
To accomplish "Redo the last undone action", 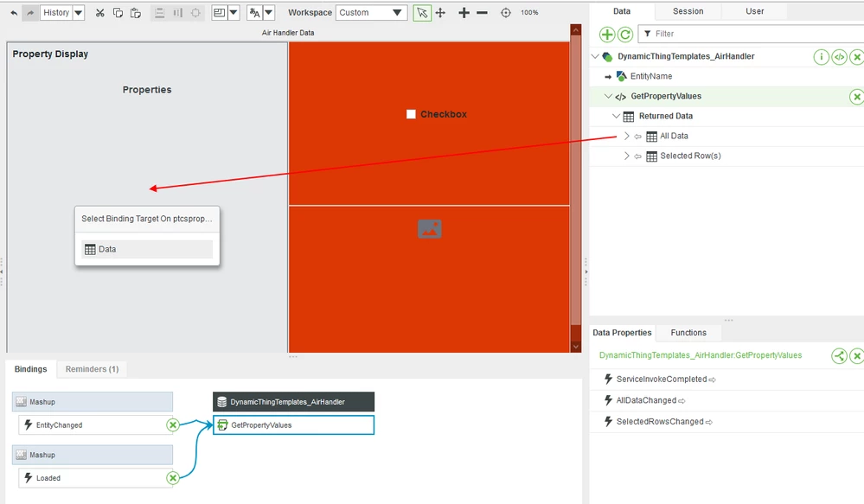I will (x=30, y=13).
